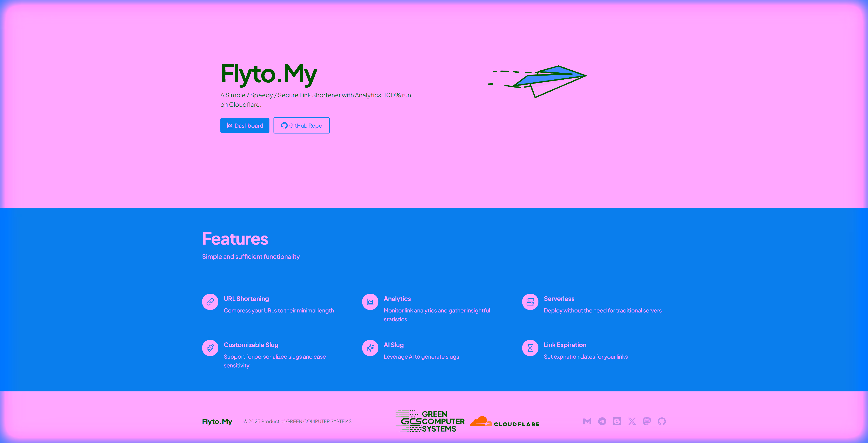Open the Dashboard button
This screenshot has width=868, height=443.
coord(245,125)
